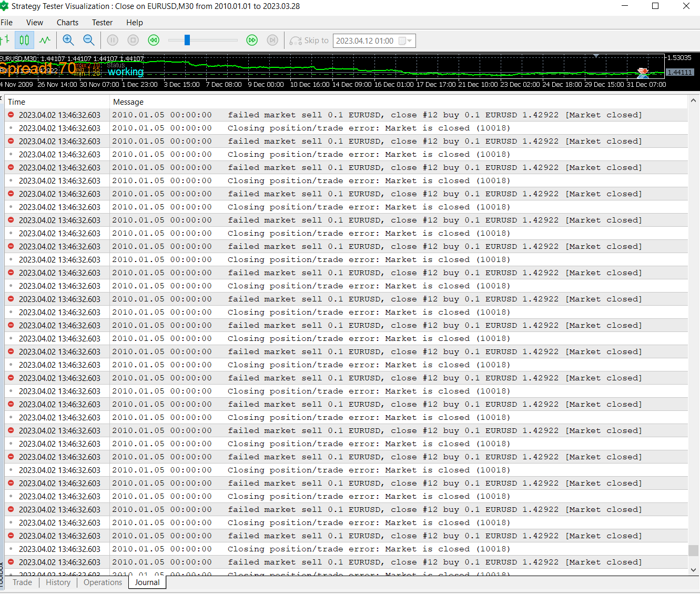This screenshot has width=700, height=594.
Task: Stop the strategy tester run
Action: 133,40
